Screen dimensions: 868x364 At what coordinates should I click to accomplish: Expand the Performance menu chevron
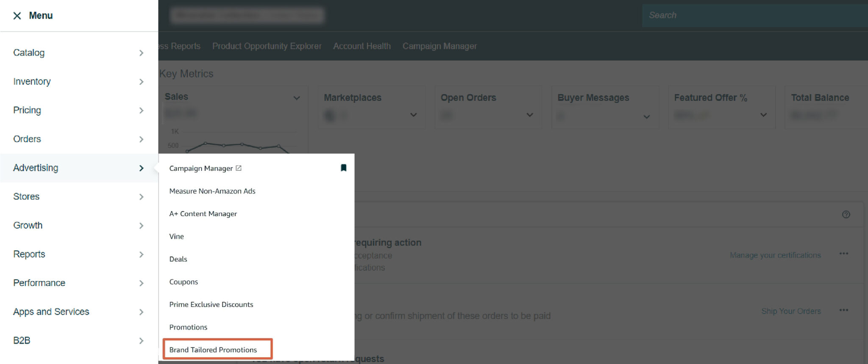pos(141,283)
